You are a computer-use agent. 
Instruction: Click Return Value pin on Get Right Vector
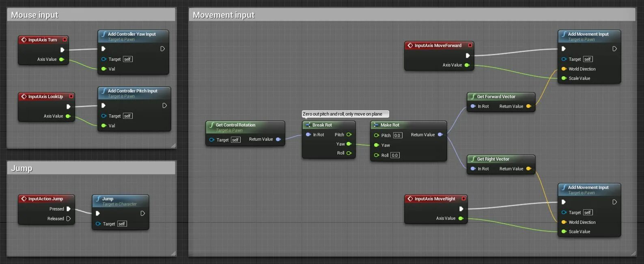[x=529, y=169]
